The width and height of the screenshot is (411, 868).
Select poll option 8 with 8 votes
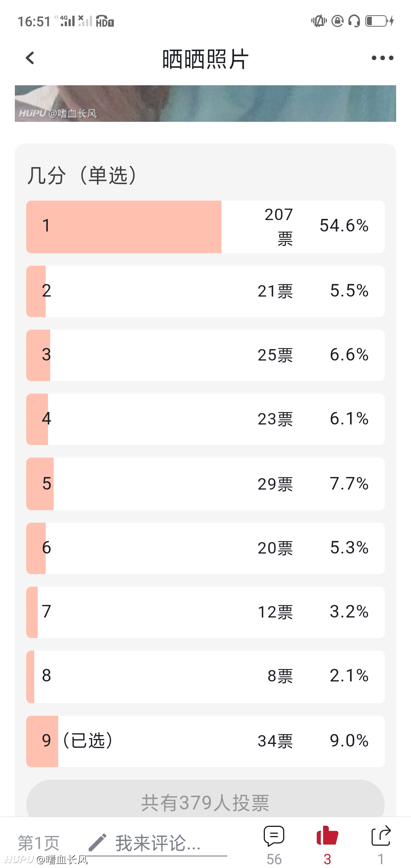[205, 677]
